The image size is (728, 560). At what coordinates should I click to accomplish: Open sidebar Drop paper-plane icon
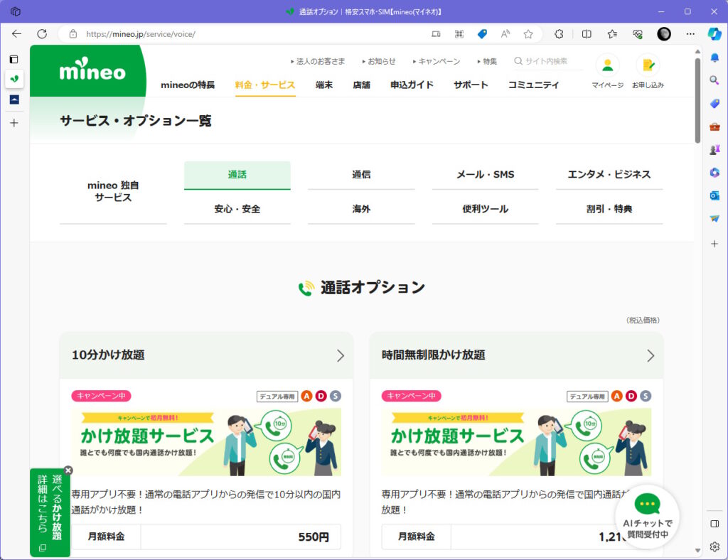pos(714,218)
